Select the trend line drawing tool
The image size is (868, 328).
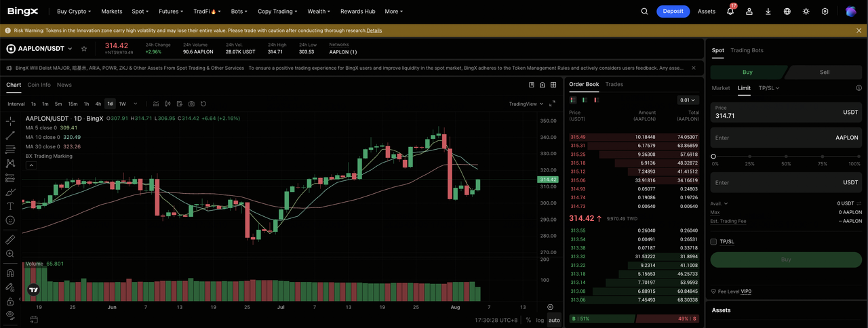pos(10,136)
